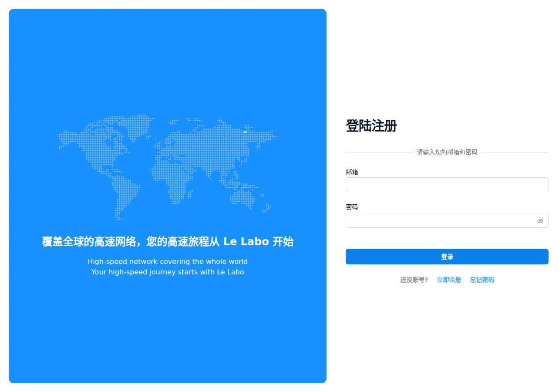Select the 登陆注册 heading text
Image resolution: width=559 pixels, height=392 pixels.
pos(371,126)
